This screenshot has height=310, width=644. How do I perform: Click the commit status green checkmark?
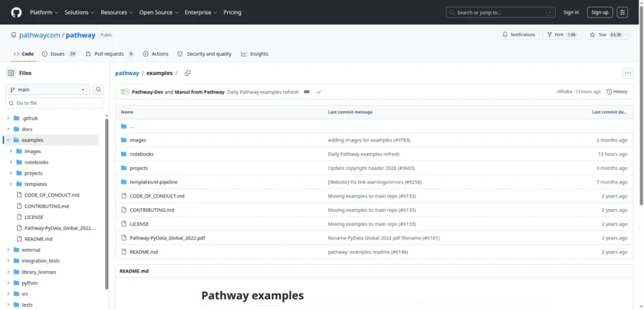point(319,92)
